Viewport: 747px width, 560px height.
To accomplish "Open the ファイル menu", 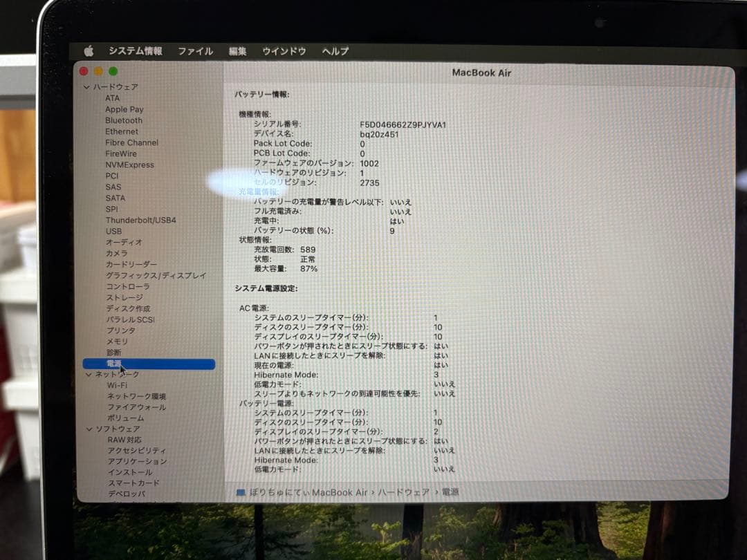I will [196, 50].
